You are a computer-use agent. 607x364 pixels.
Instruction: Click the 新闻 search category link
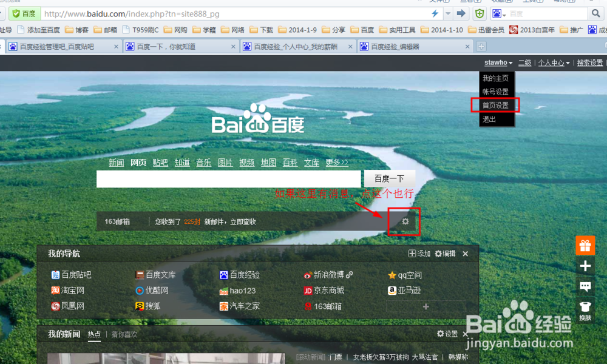tap(116, 163)
